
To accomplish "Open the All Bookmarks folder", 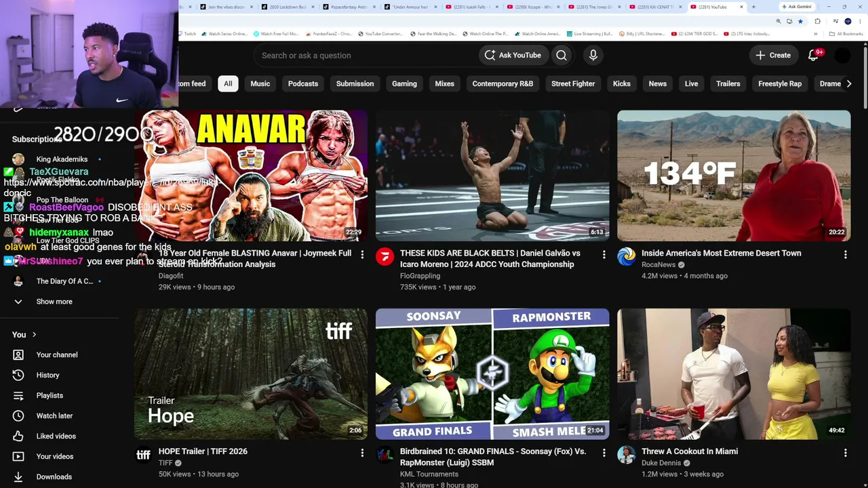I will (846, 34).
